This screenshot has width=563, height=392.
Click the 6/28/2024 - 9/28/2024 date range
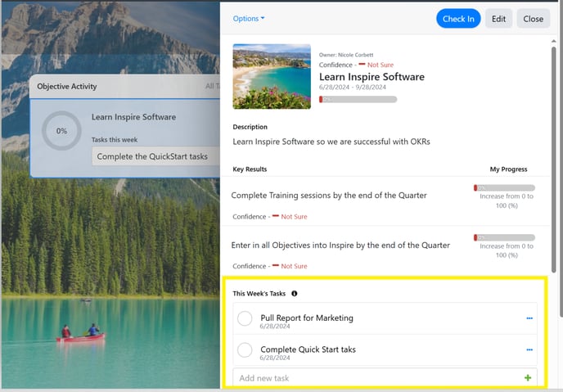pos(353,88)
